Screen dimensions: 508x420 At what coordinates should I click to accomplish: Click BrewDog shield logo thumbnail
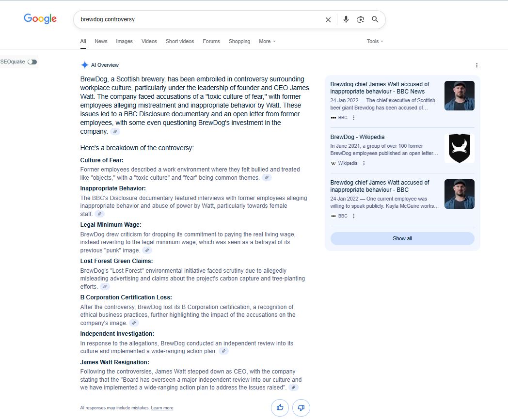click(460, 148)
